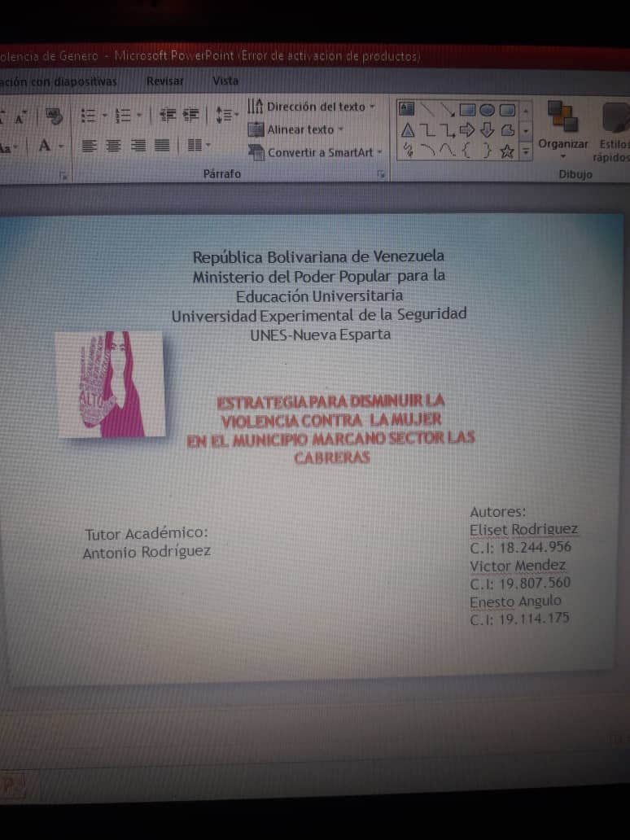Select the elbow arrow connector shape
630x840 pixels.
click(448, 131)
